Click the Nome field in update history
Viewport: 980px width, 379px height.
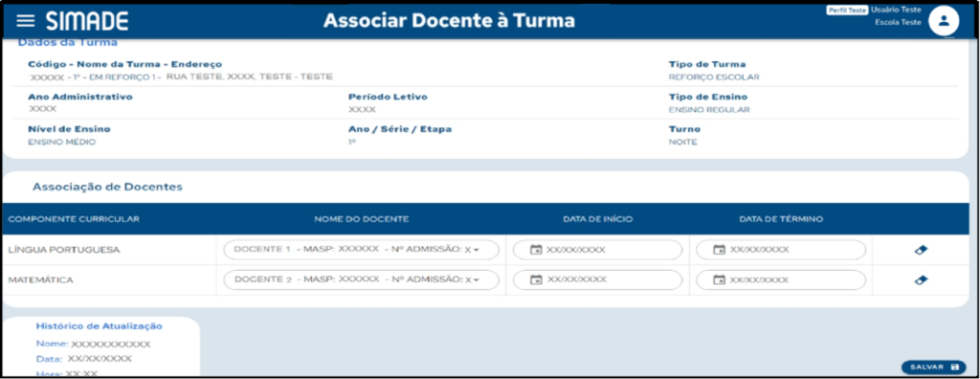(x=93, y=344)
